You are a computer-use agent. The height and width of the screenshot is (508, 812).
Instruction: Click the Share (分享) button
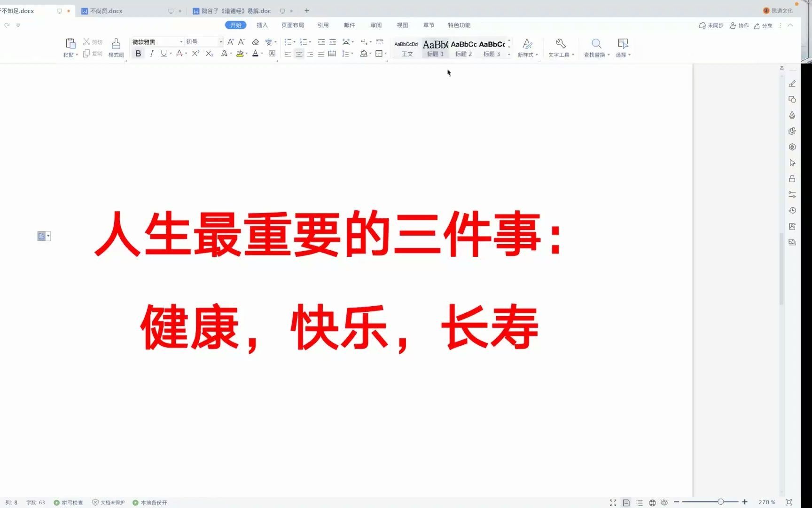(x=763, y=25)
